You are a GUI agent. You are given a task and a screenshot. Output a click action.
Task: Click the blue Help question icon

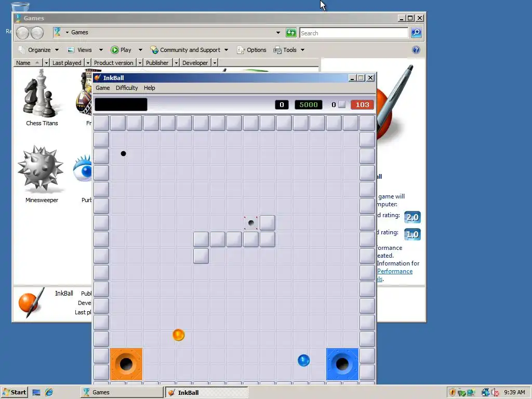(x=416, y=50)
